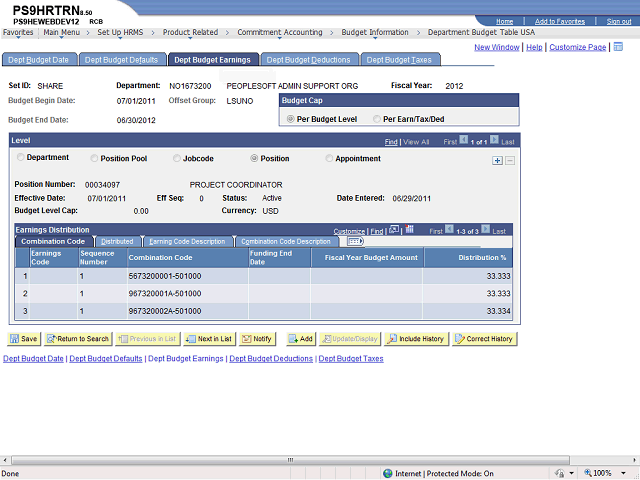Viewport: 640px width, 480px height.
Task: Click the Return to Search button
Action: point(78,339)
